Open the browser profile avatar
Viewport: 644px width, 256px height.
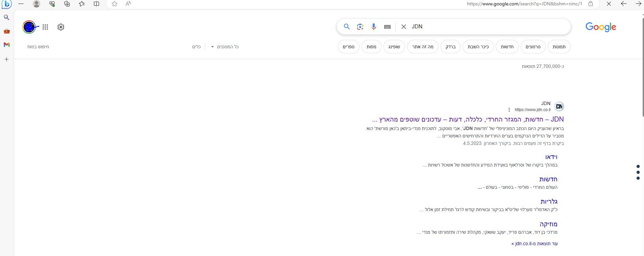(x=36, y=4)
